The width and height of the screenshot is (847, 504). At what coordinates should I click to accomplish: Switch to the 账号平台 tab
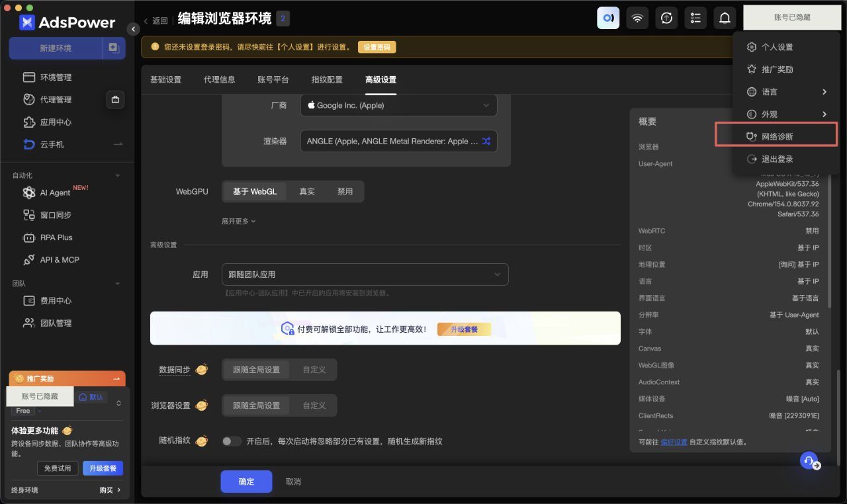pyautogui.click(x=273, y=80)
